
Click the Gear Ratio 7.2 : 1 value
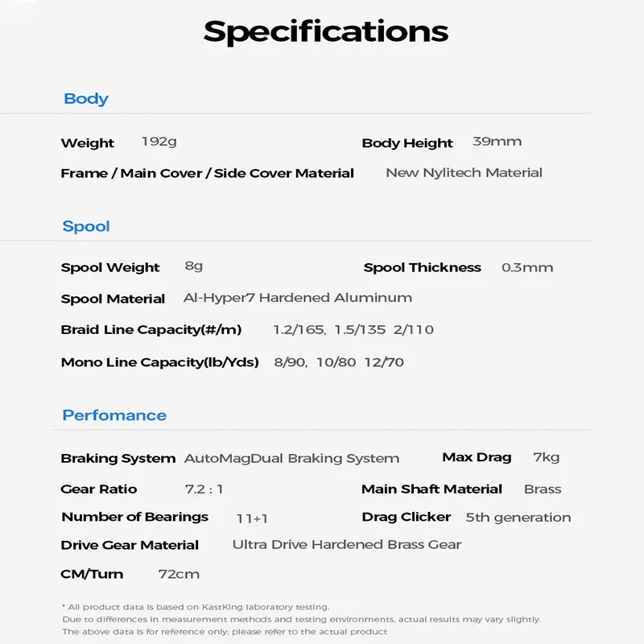point(204,489)
